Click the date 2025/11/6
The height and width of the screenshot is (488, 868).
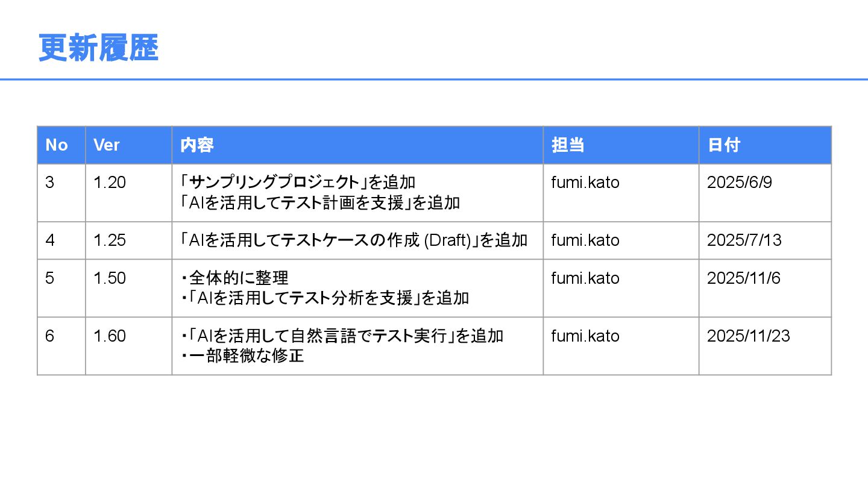[744, 278]
